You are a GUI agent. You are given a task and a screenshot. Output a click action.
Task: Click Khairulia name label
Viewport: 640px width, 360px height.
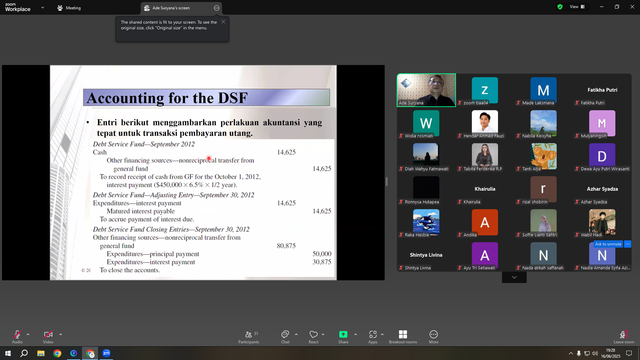pyautogui.click(x=472, y=202)
